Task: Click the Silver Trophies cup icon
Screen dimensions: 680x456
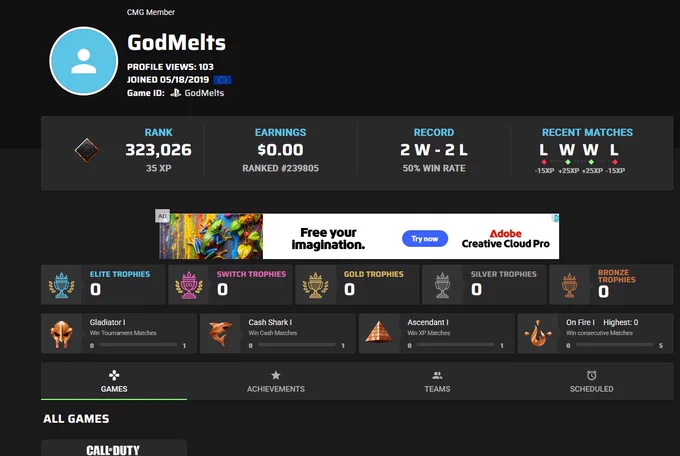Action: 442,285
